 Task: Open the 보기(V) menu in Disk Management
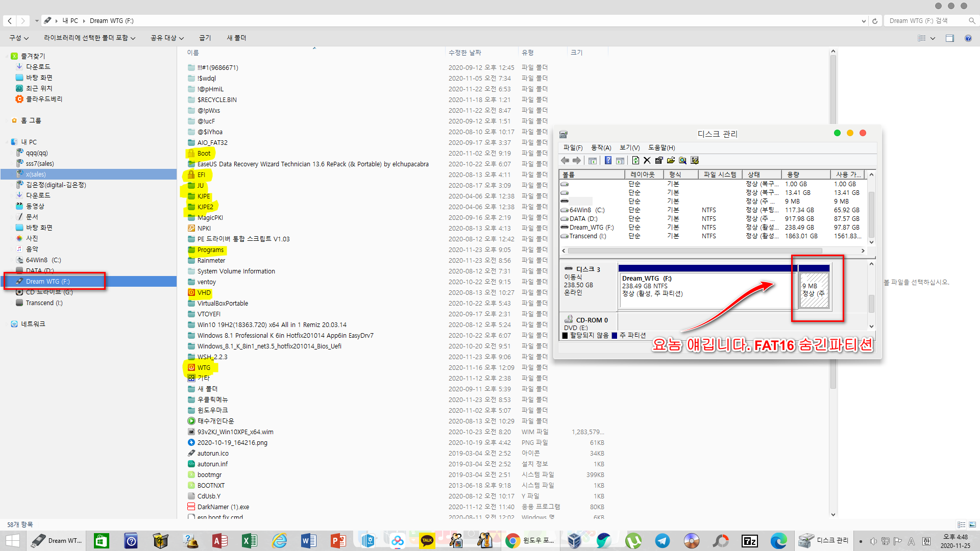630,148
